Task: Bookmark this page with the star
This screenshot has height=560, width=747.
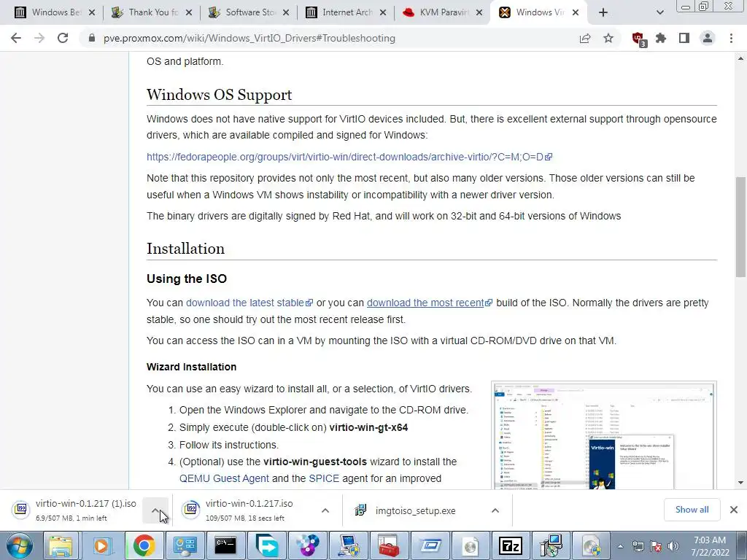Action: [608, 38]
